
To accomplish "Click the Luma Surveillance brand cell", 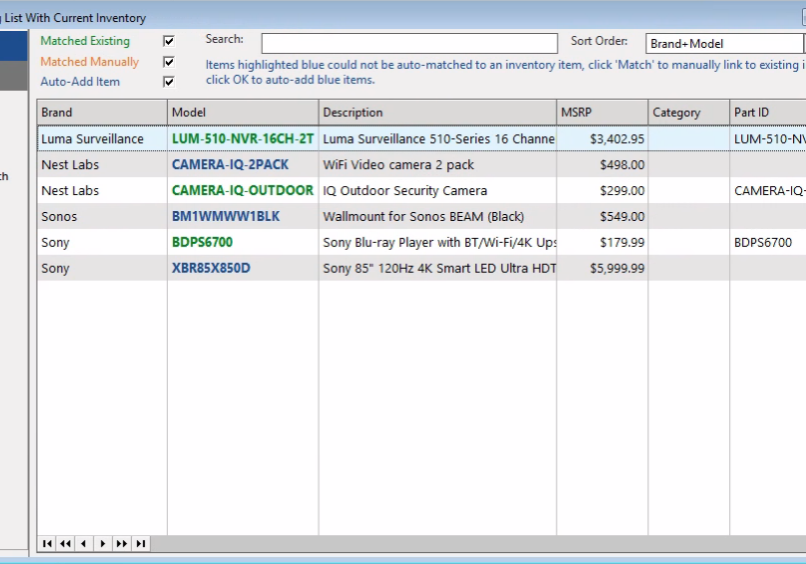I will click(x=102, y=139).
